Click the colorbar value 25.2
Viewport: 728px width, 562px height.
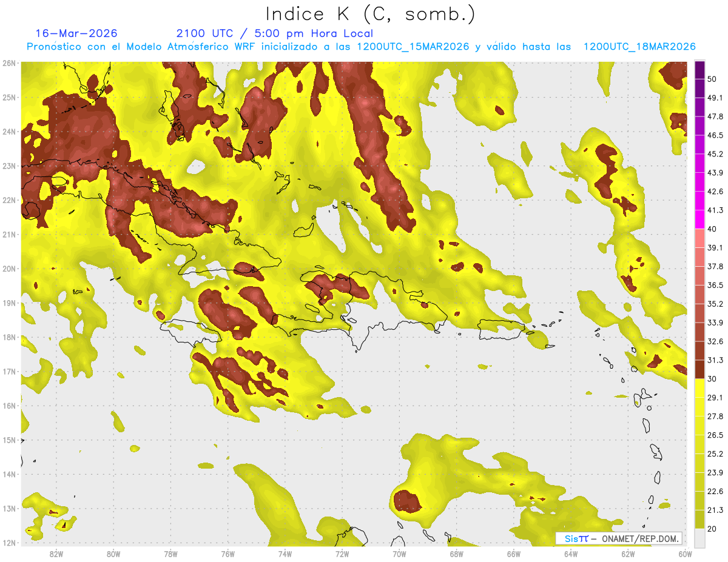pyautogui.click(x=715, y=455)
